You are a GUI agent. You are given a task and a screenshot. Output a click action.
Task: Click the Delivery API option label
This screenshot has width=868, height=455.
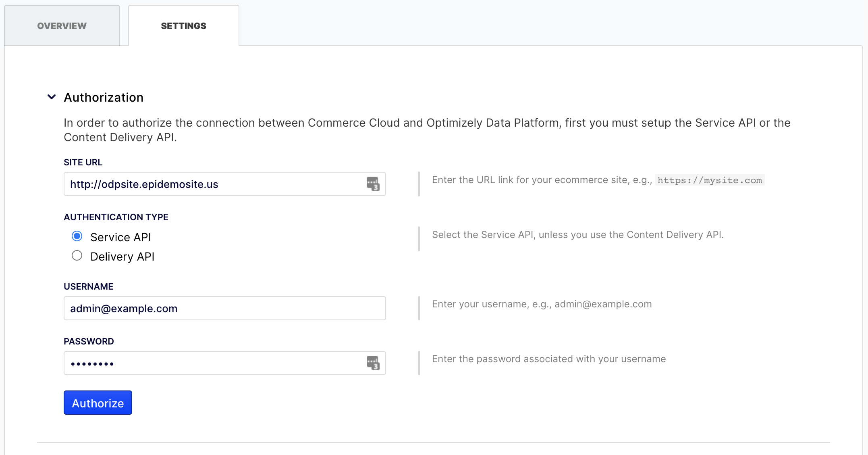[x=122, y=257]
